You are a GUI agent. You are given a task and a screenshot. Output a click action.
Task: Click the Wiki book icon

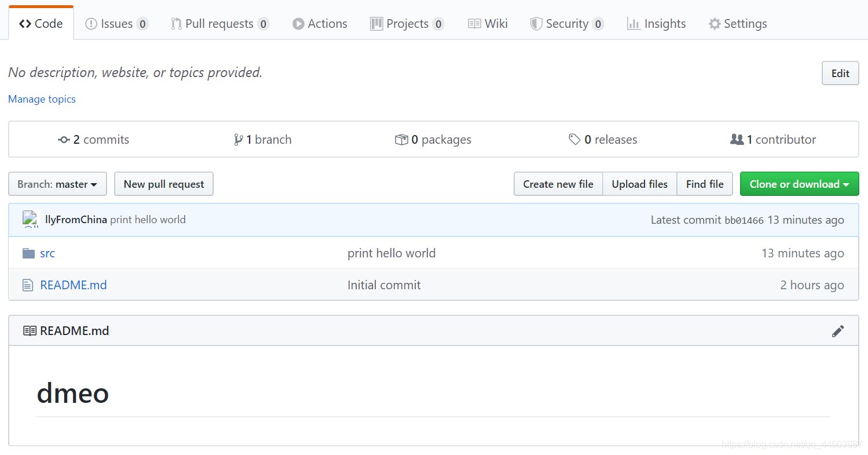[474, 24]
